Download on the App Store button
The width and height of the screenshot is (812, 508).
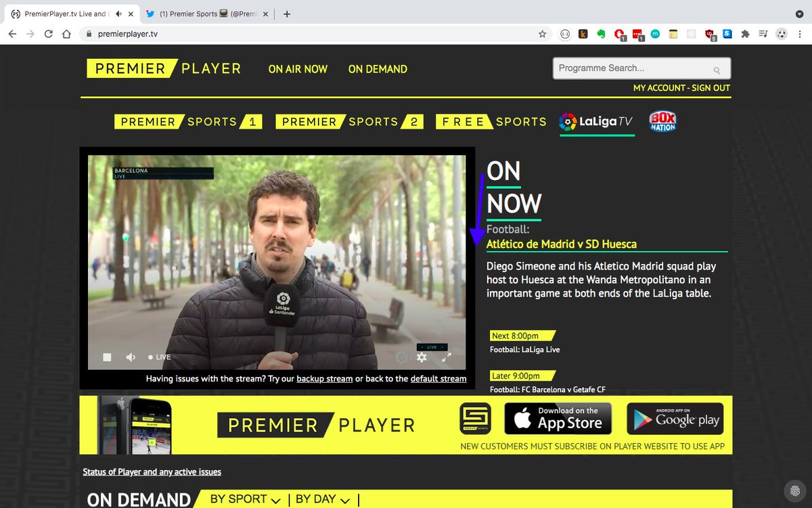click(558, 419)
